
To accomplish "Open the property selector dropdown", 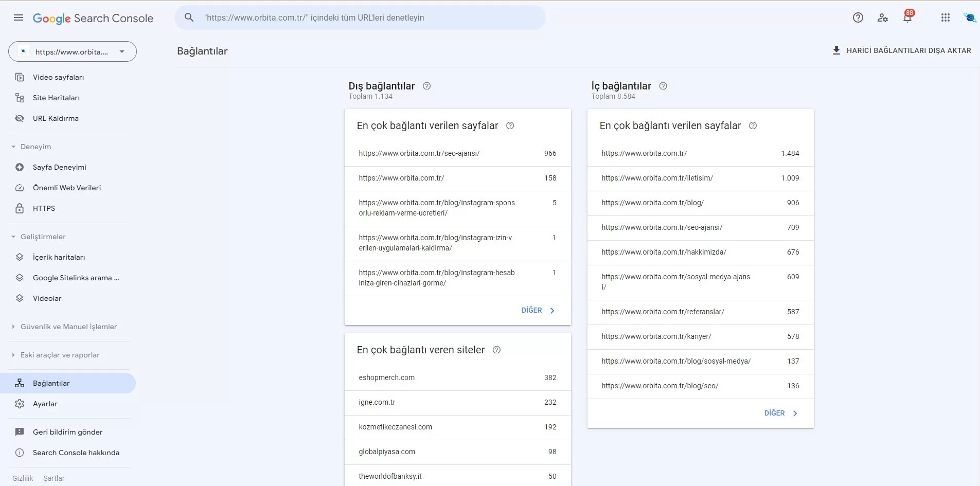I will [73, 51].
